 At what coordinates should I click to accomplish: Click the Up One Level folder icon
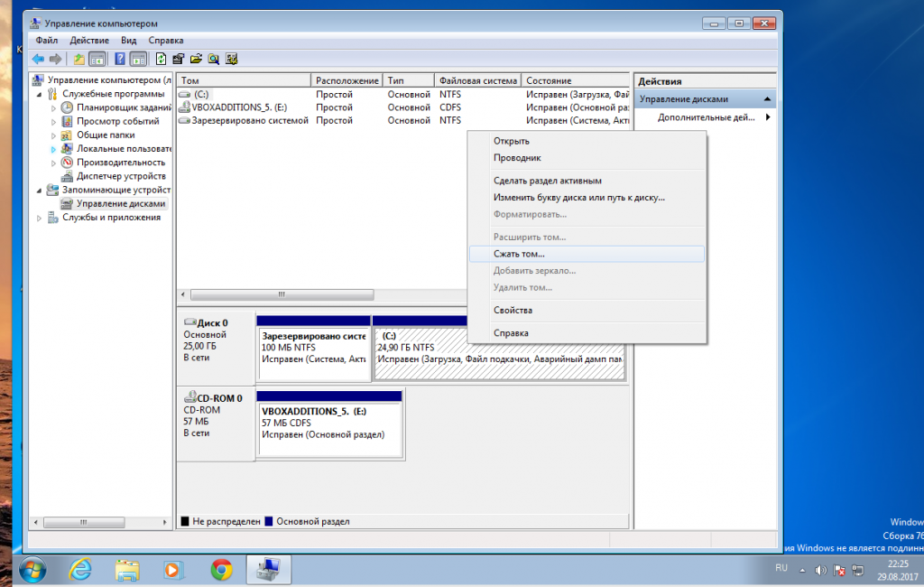pyautogui.click(x=79, y=59)
